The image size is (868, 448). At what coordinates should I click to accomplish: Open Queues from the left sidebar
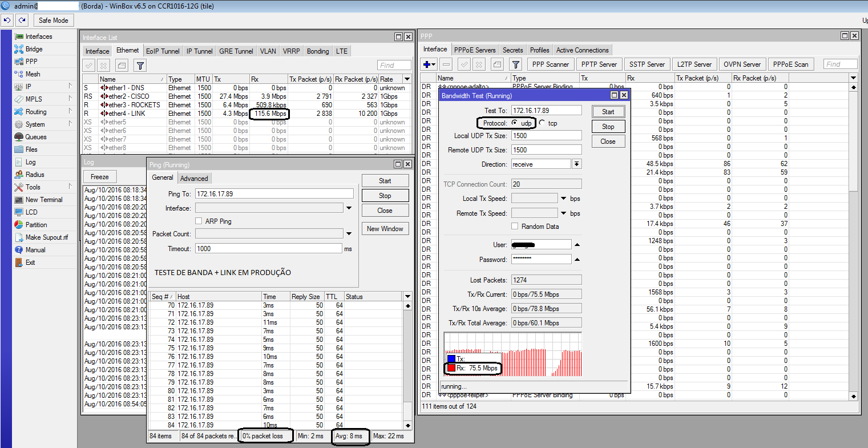click(x=35, y=137)
